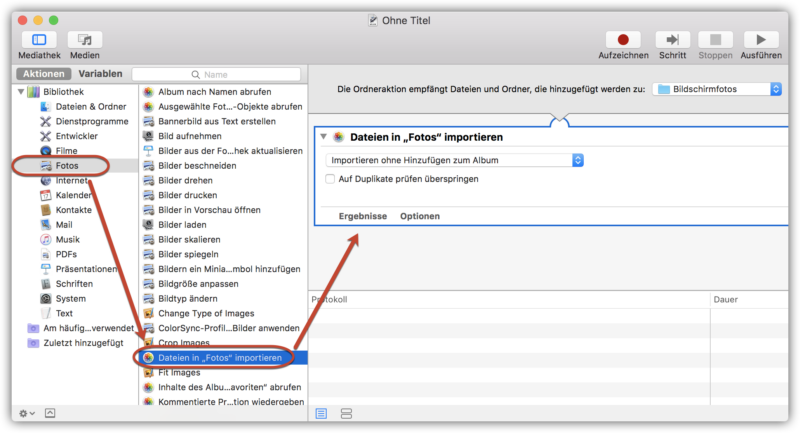This screenshot has width=800, height=433.
Task: Select Ausgewählte Fot...-Objekte abrufen action
Action: tap(230, 107)
